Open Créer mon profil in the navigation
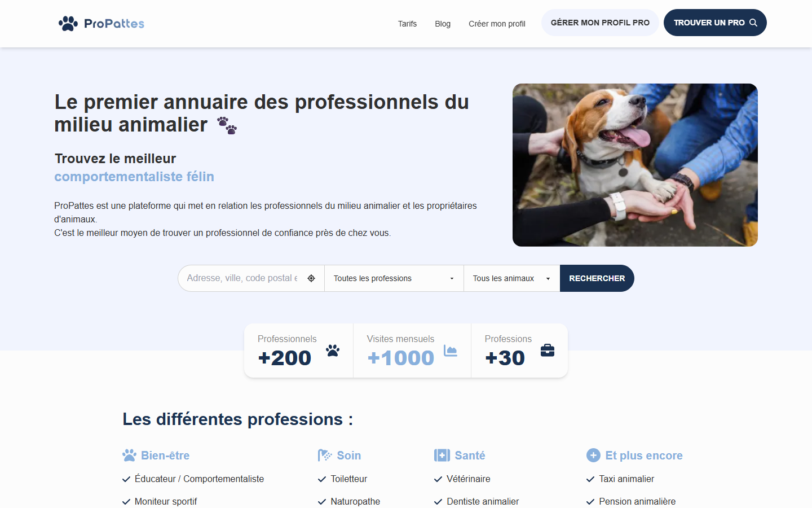This screenshot has height=508, width=812. pyautogui.click(x=497, y=24)
